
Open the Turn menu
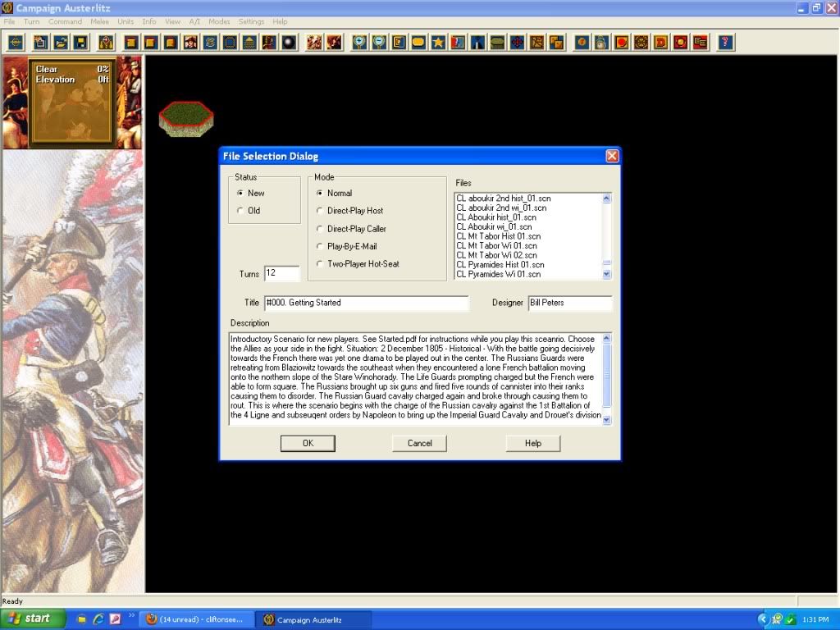[x=32, y=21]
